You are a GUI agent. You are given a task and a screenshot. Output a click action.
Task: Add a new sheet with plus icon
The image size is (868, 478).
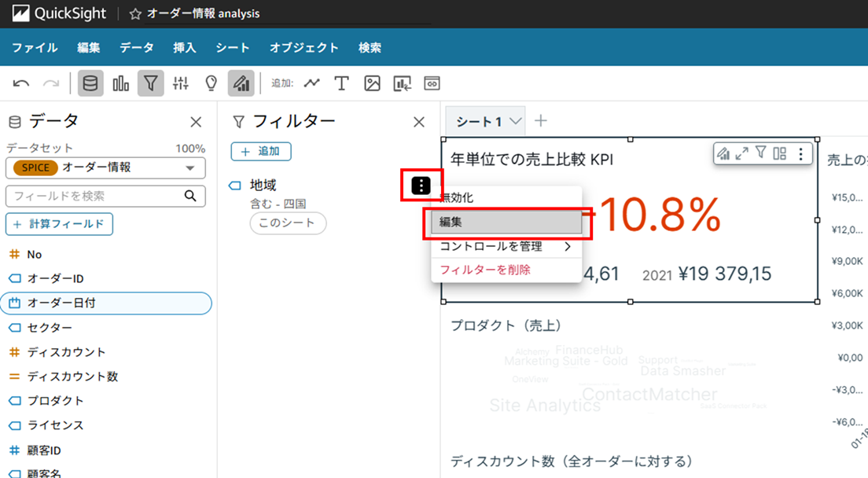pyautogui.click(x=541, y=120)
